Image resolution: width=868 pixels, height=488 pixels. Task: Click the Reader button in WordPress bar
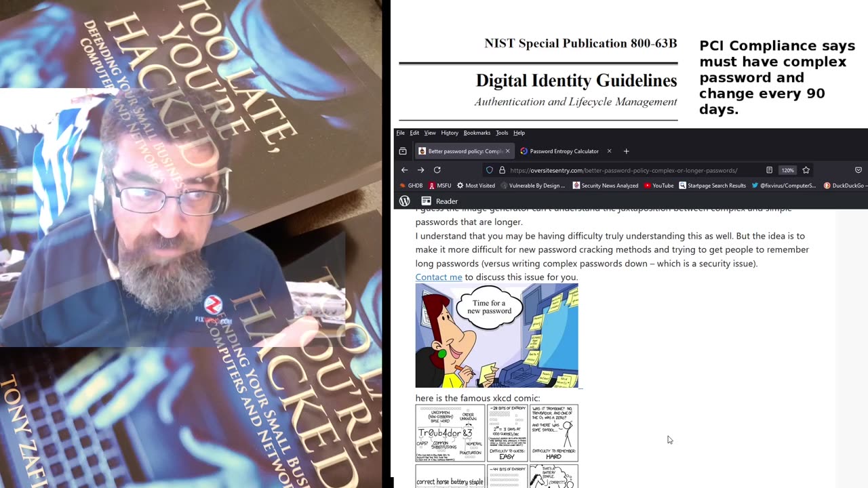439,201
